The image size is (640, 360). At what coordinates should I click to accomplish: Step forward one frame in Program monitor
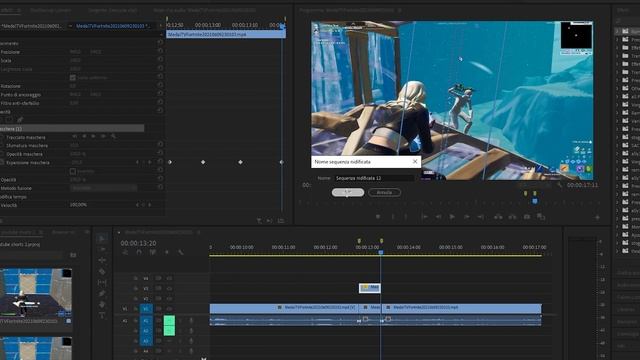point(467,217)
